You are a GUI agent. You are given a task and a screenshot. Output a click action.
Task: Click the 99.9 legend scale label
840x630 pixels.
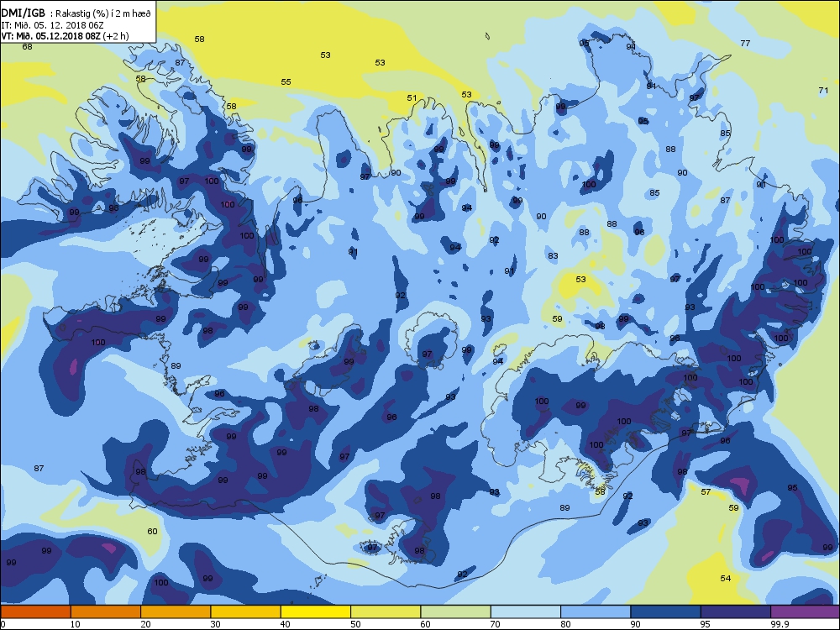point(780,624)
